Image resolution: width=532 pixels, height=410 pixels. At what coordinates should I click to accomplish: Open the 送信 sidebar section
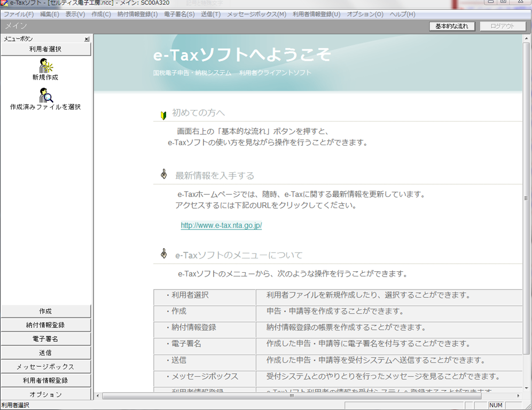click(x=46, y=353)
